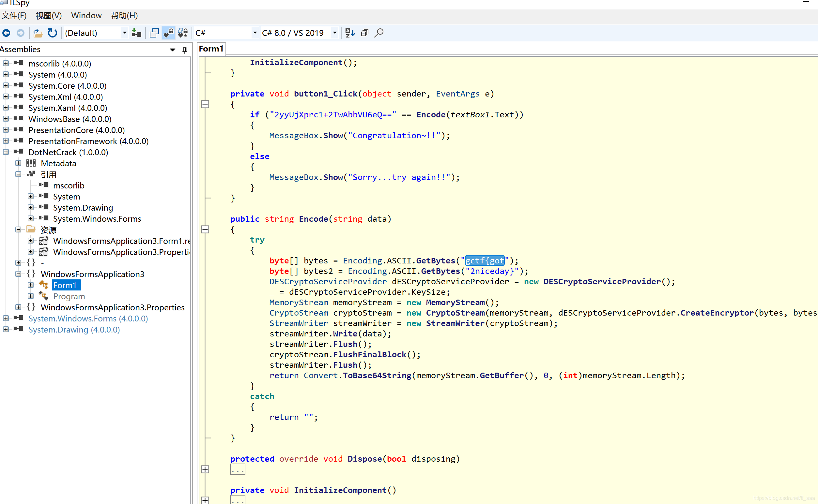818x504 pixels.
Task: Open the 视图(V) menu
Action: [49, 15]
